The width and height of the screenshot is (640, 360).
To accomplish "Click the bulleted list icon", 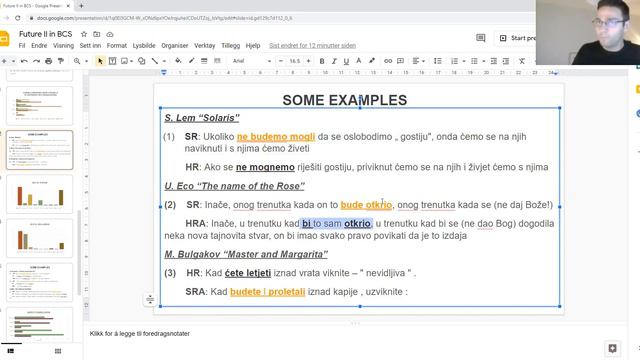I will 474,61.
